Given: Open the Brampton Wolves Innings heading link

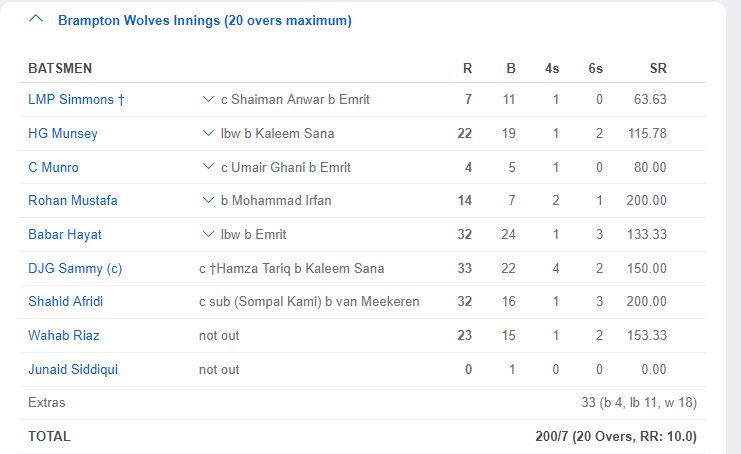Looking at the screenshot, I should 205,21.
